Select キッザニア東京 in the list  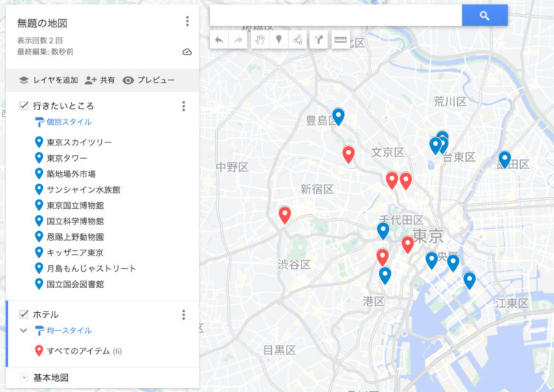pyautogui.click(x=69, y=252)
